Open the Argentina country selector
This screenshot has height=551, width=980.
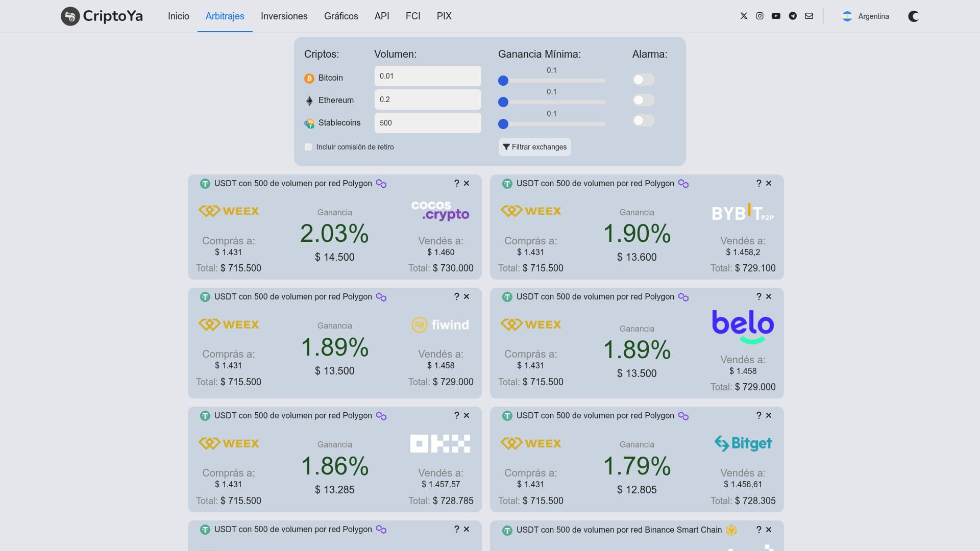click(x=866, y=16)
